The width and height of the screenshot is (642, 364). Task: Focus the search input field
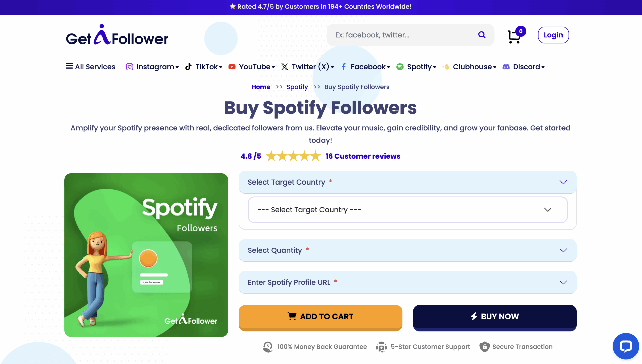401,35
